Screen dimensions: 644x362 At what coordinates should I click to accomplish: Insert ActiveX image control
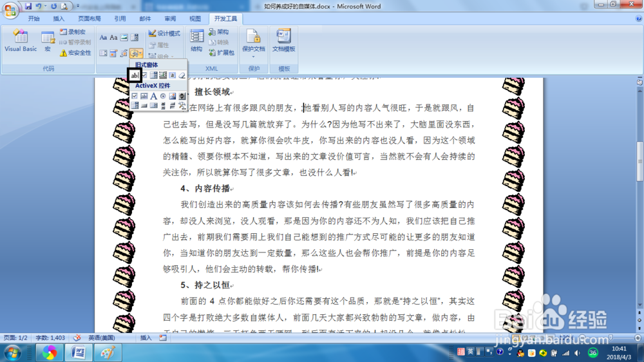point(173,96)
